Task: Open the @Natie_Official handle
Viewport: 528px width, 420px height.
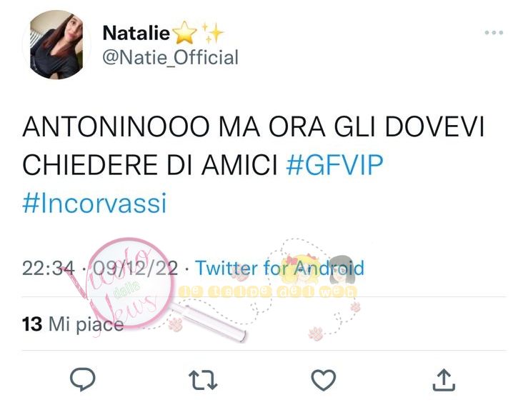Action: [170, 57]
